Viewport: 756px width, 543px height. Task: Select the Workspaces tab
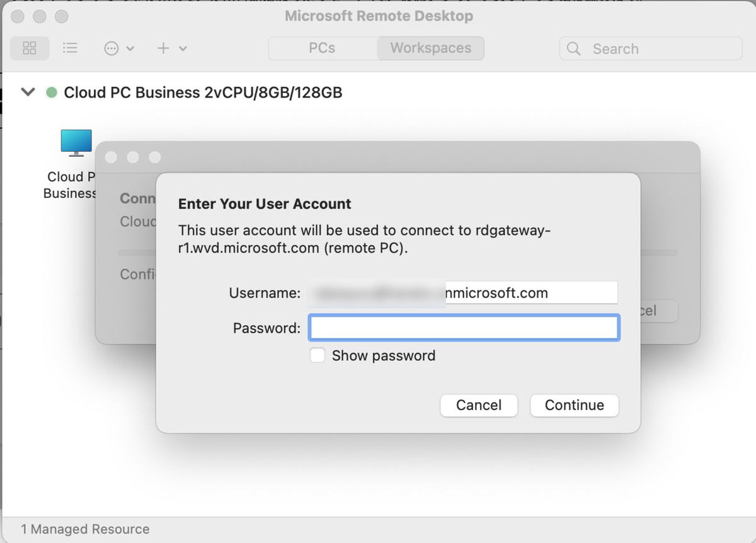click(431, 49)
